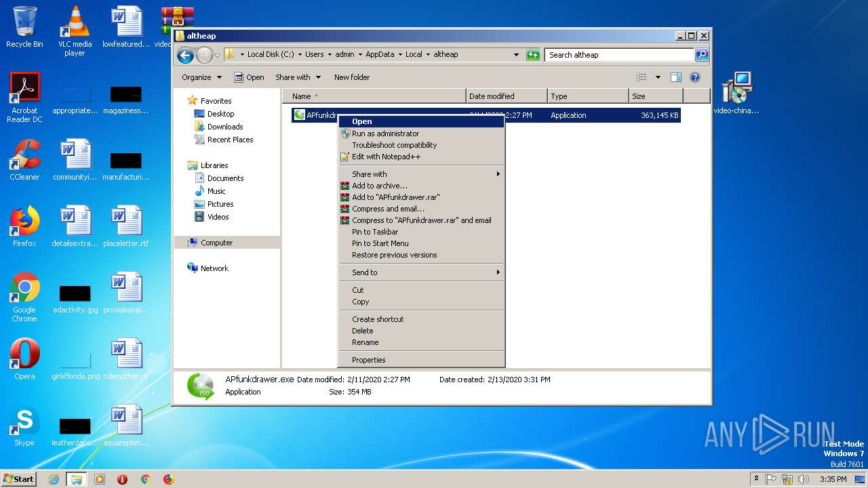Launch CCleaner desktop shortcut
The image size is (868, 488).
(x=24, y=160)
